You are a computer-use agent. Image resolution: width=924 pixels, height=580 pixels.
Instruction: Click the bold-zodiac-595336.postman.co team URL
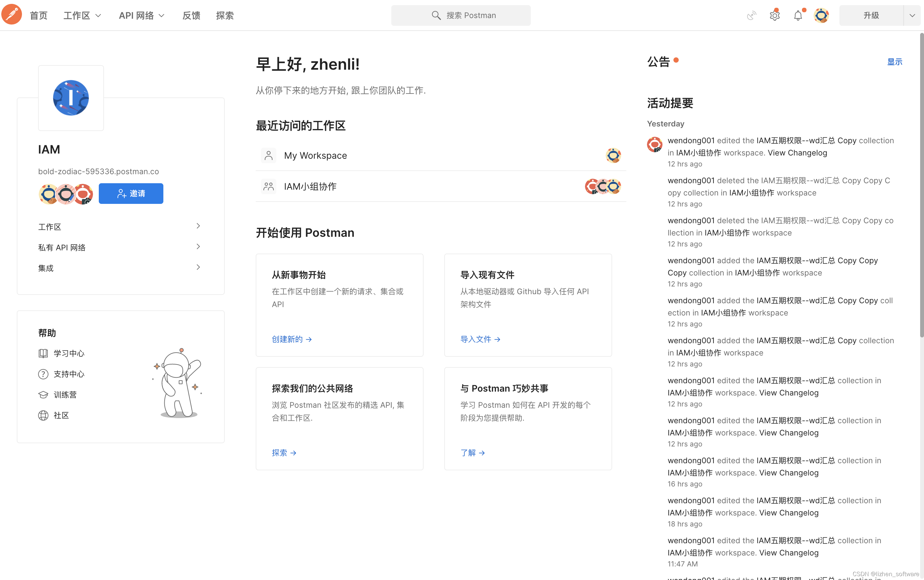point(98,171)
